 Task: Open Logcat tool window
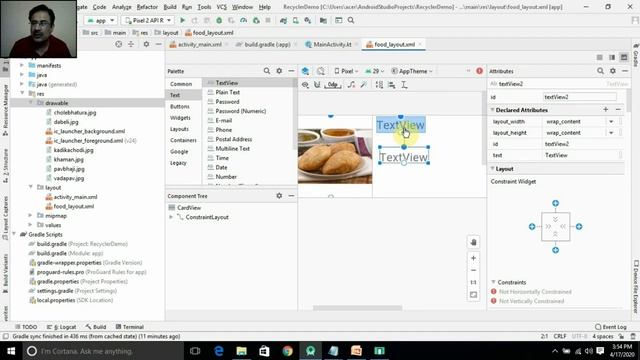62,327
